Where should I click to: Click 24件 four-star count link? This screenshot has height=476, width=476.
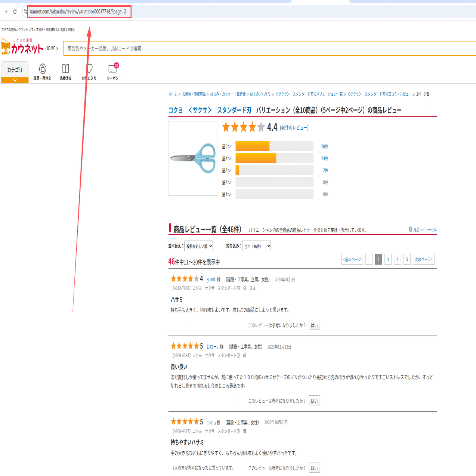click(325, 158)
